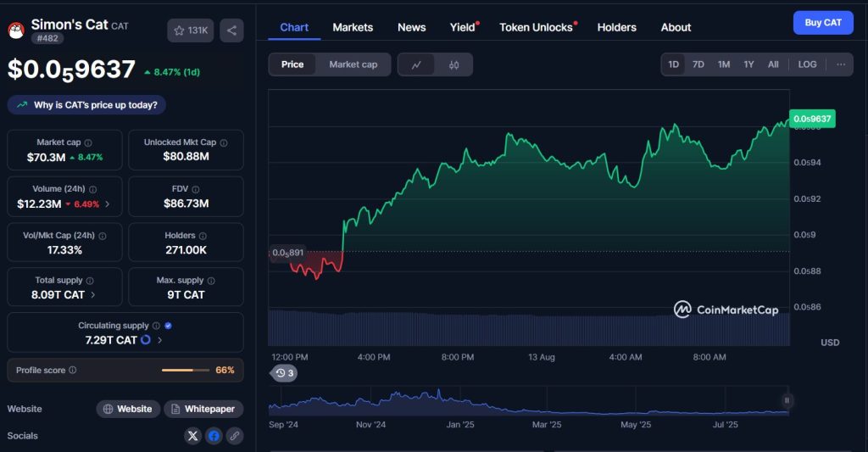Switch to the Markets tab
The height and width of the screenshot is (452, 868).
353,27
